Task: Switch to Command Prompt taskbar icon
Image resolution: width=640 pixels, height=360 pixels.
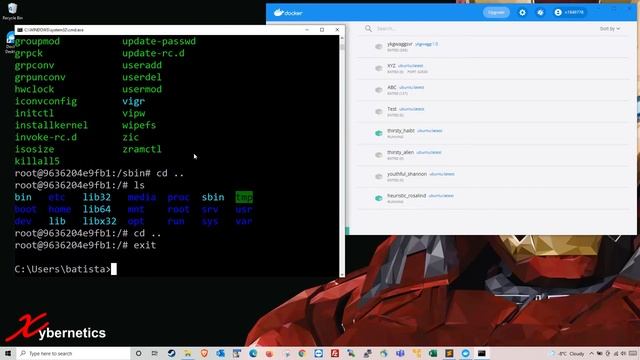Action: click(482, 353)
